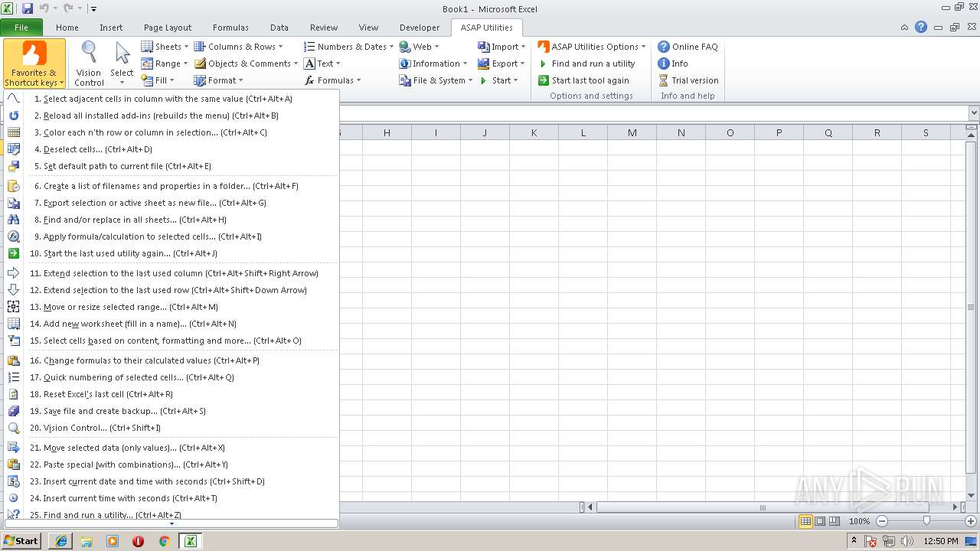980x551 pixels.
Task: Open the Format dropdown
Action: (x=218, y=80)
